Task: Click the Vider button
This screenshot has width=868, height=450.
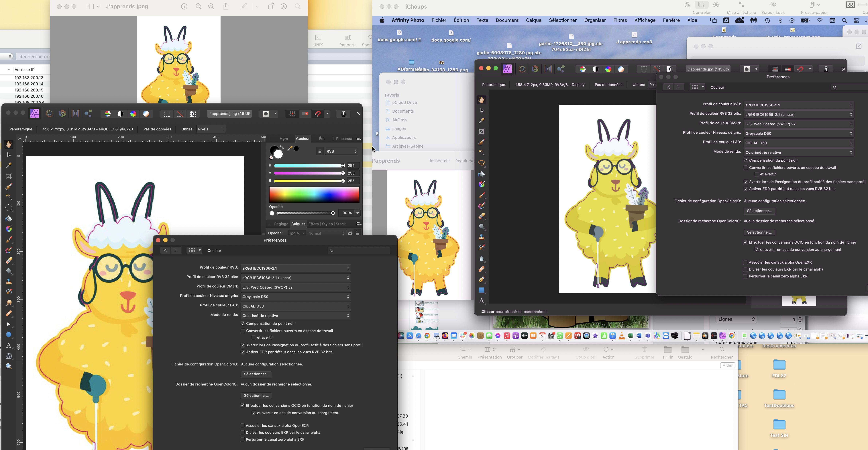Action: point(727,365)
